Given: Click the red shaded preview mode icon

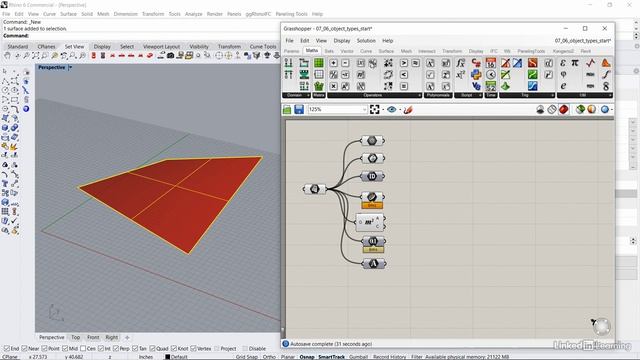Looking at the screenshot, I should [564, 109].
